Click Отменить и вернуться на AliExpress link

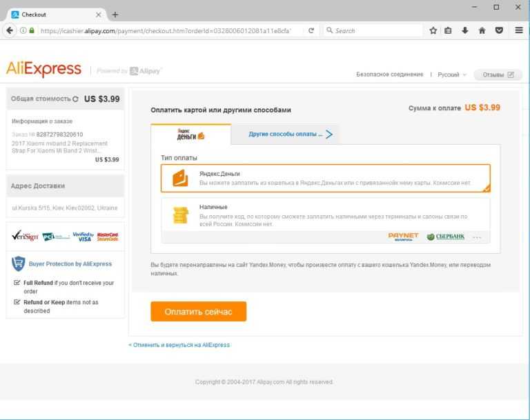coord(179,345)
